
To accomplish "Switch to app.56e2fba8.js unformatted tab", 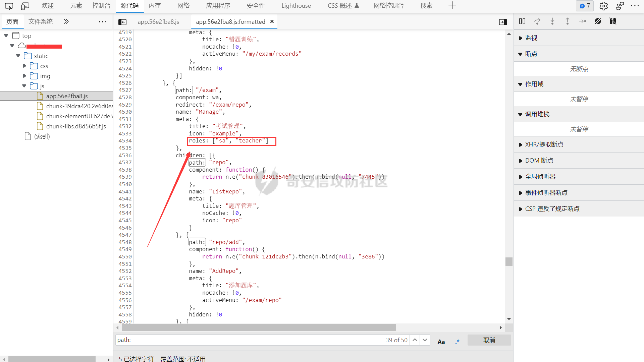I will click(x=158, y=22).
